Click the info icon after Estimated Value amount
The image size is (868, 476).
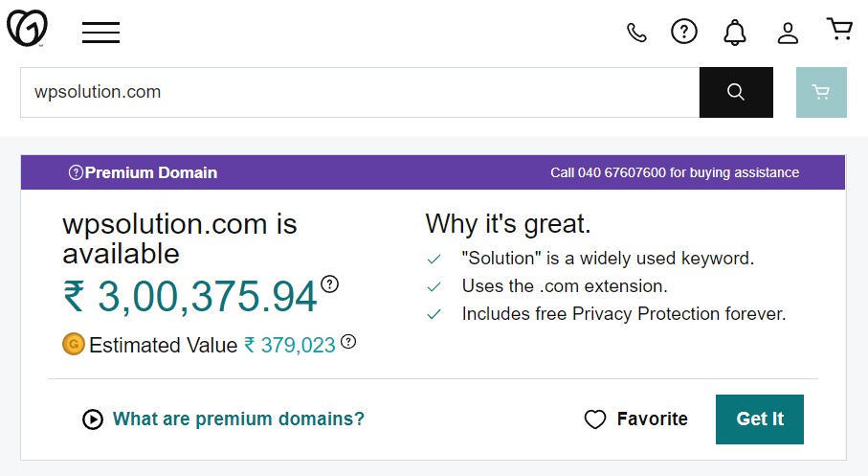click(348, 342)
